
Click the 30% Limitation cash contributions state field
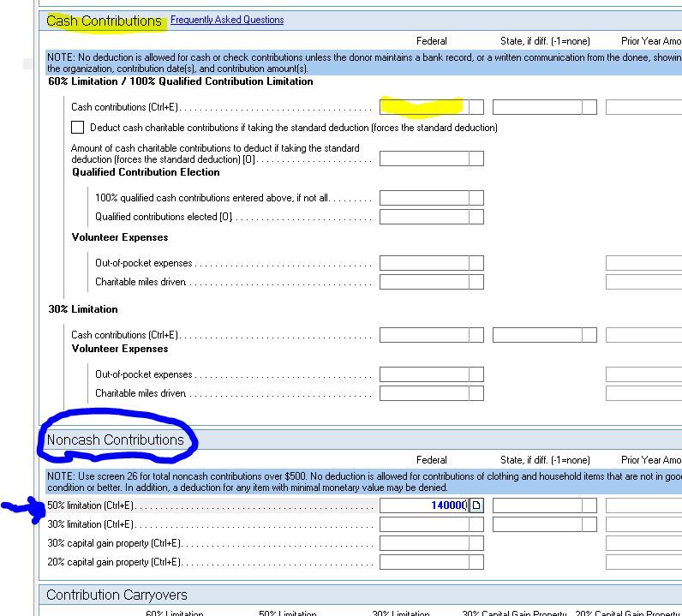pyautogui.click(x=536, y=335)
